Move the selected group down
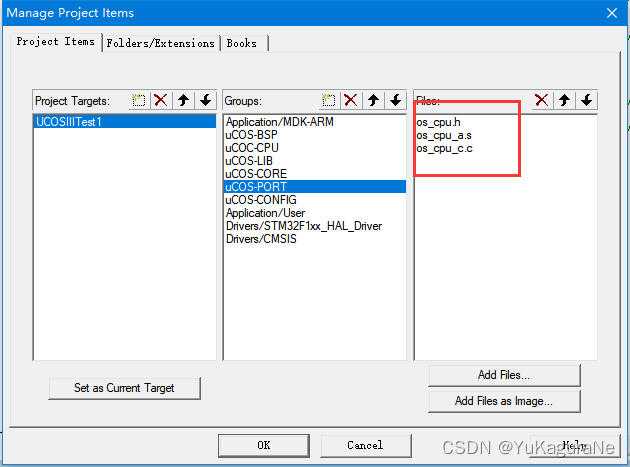 point(395,100)
